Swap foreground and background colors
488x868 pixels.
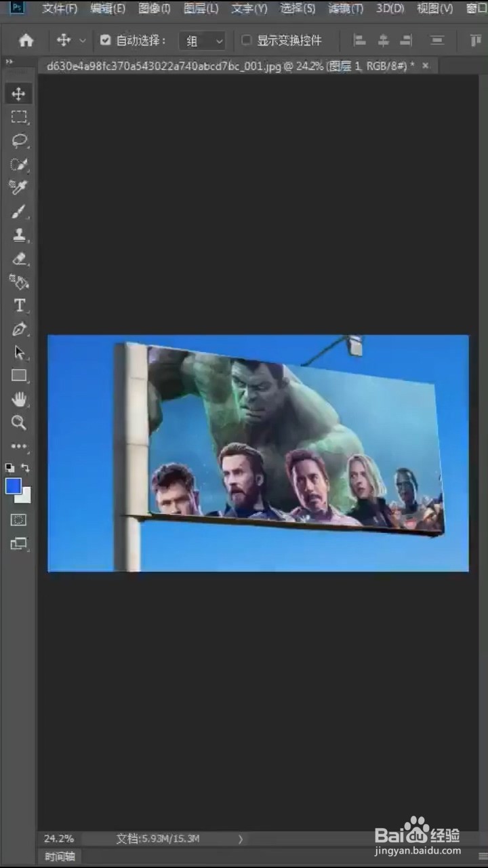pos(26,468)
